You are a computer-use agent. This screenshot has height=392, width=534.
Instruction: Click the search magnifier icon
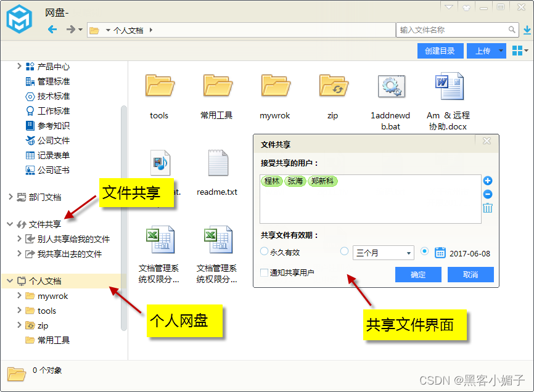coord(512,30)
